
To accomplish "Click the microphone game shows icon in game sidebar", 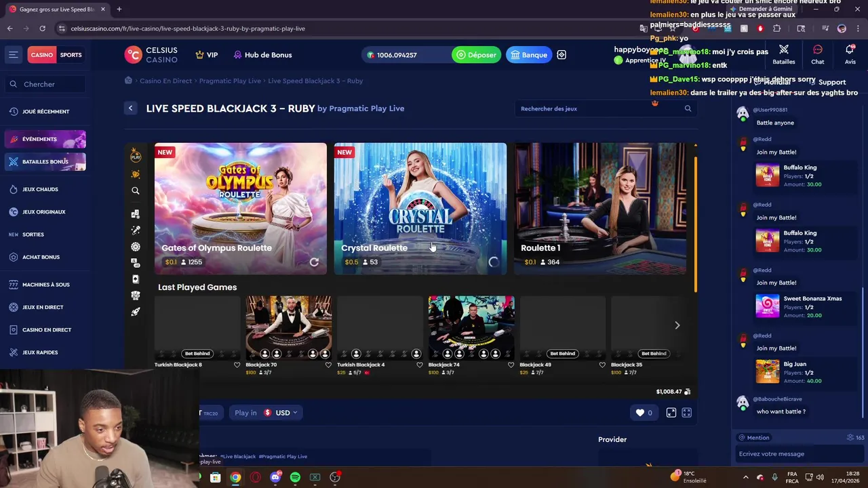I will point(136,230).
